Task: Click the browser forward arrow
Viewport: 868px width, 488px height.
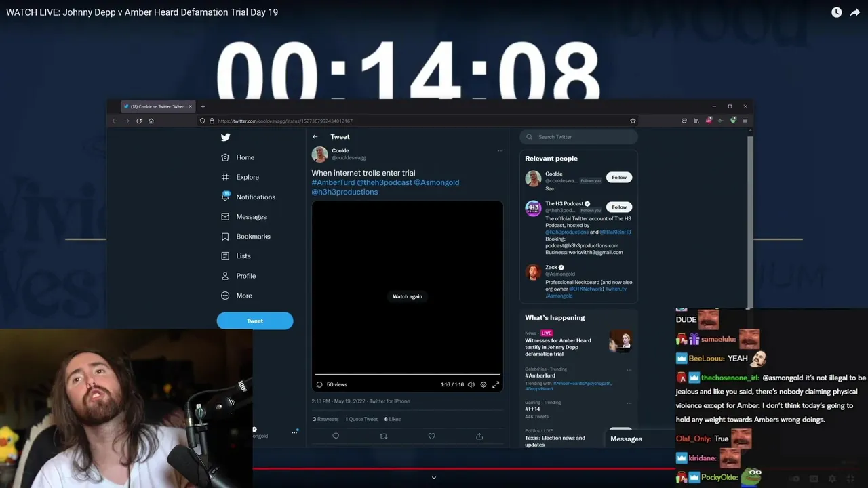Action: [x=127, y=121]
